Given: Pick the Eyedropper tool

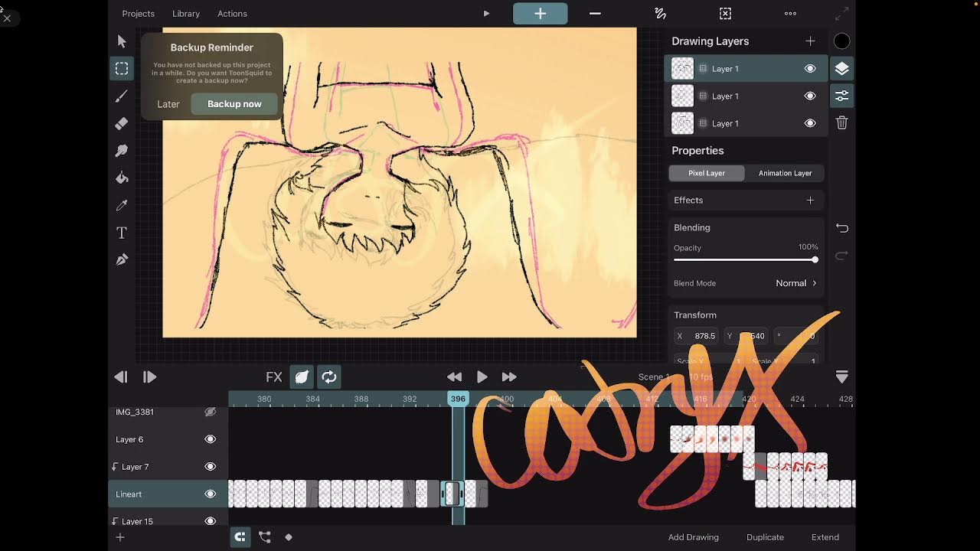Looking at the screenshot, I should pyautogui.click(x=122, y=205).
